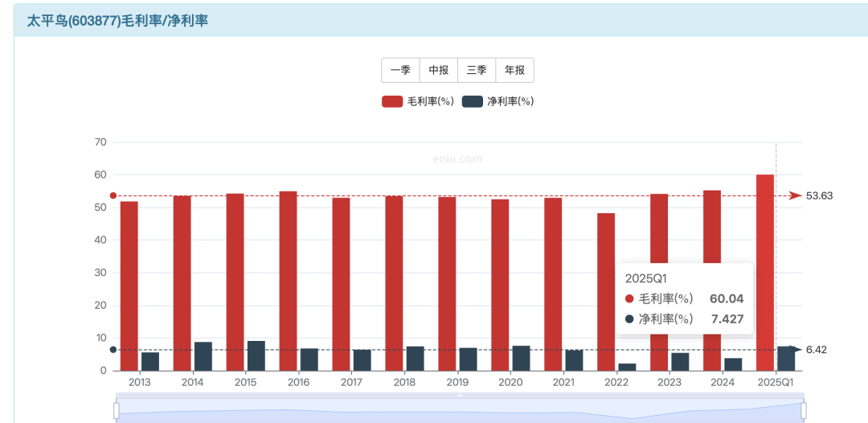The width and height of the screenshot is (868, 423).
Task: Click the right handle of the zoom slider
Action: pyautogui.click(x=803, y=411)
